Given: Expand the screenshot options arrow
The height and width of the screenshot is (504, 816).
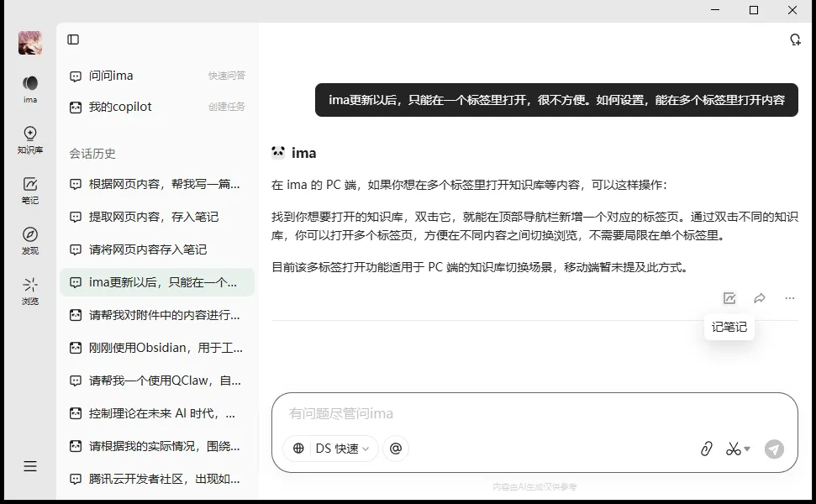Looking at the screenshot, I should (x=747, y=449).
